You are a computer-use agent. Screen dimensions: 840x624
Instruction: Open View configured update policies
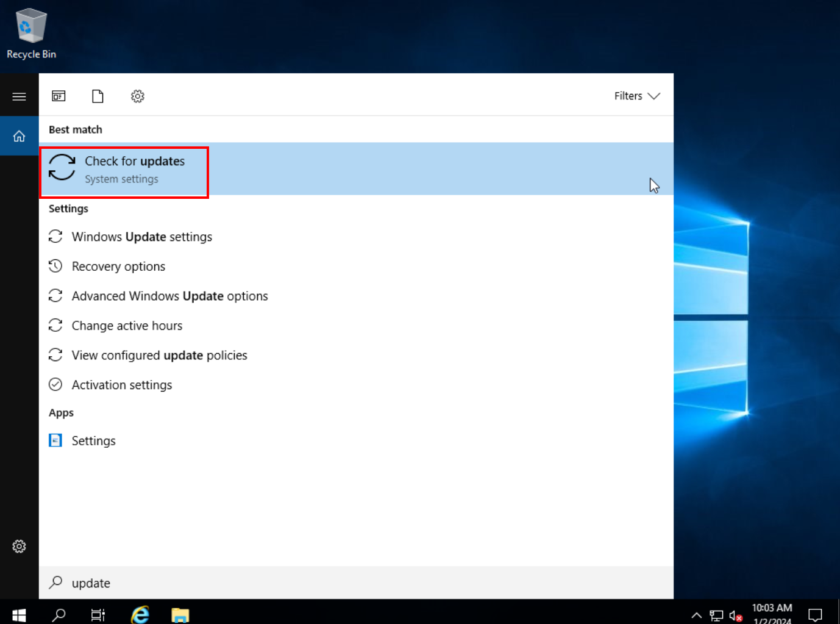click(159, 356)
